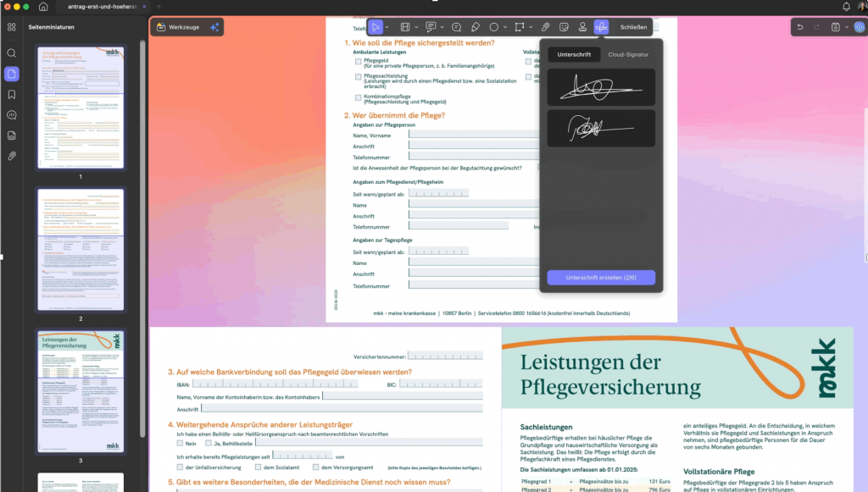Save the document with disk icon
The height and width of the screenshot is (492, 868).
[x=835, y=27]
